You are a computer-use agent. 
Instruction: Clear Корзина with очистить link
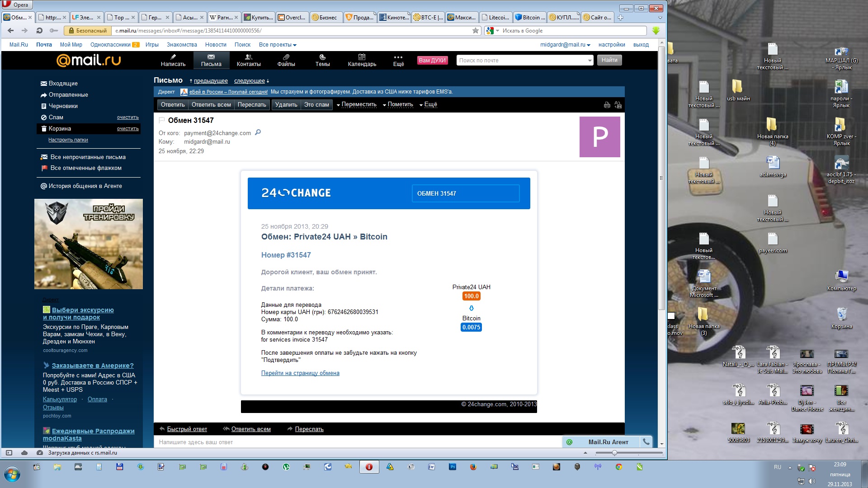pyautogui.click(x=127, y=129)
